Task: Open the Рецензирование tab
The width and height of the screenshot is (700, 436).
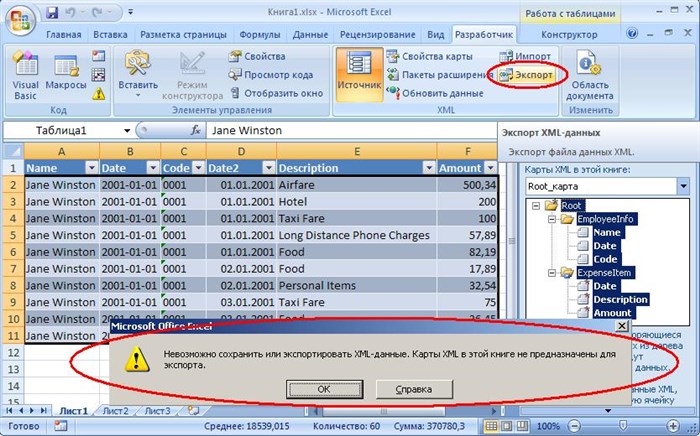Action: 378,34
